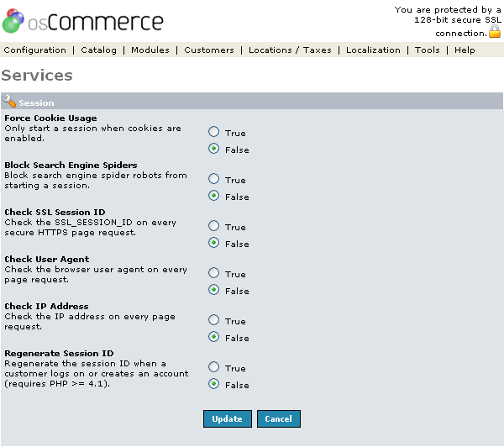
Task: Click the SSL padlock icon
Action: pyautogui.click(x=495, y=32)
